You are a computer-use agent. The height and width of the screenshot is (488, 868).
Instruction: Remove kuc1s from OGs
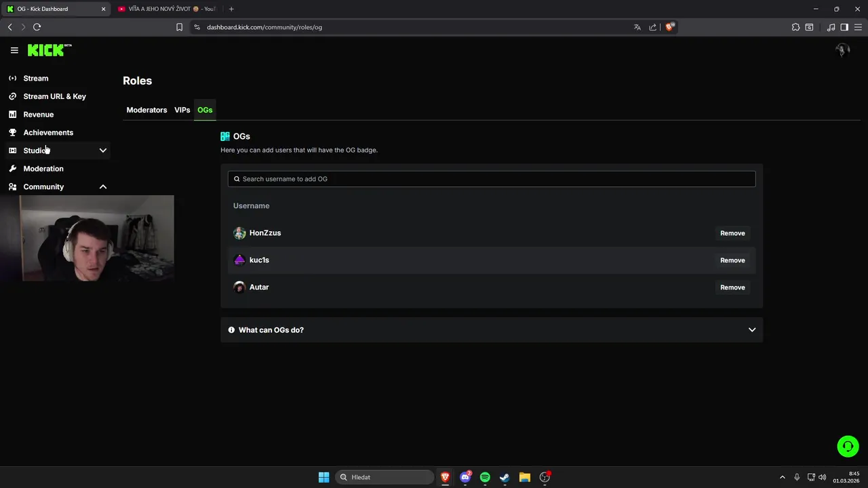coord(732,260)
